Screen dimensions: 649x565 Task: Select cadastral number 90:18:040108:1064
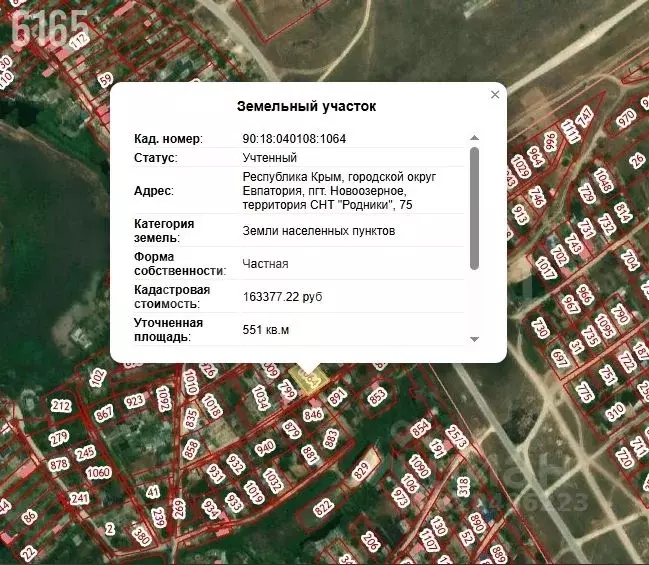(x=294, y=139)
